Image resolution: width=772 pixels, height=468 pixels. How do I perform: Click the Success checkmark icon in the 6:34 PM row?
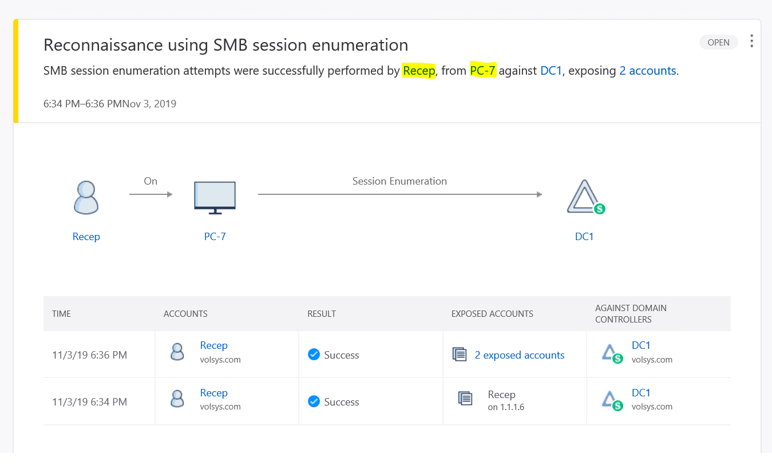314,401
